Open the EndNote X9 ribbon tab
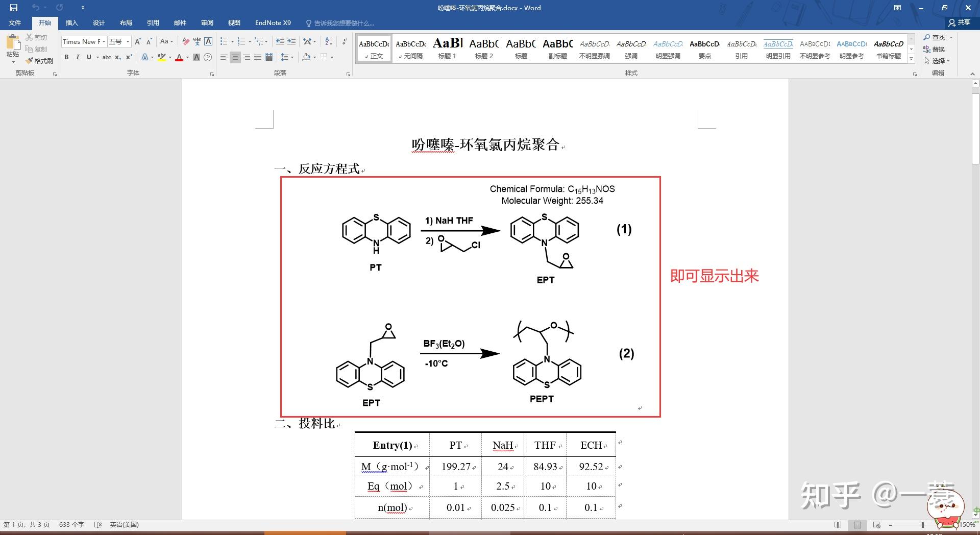980x535 pixels. [273, 22]
